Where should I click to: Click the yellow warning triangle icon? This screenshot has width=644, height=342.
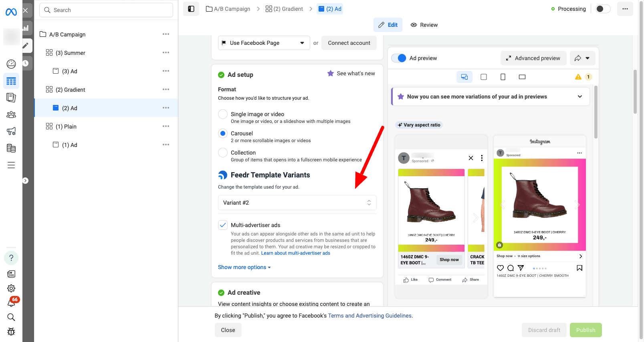[578, 77]
